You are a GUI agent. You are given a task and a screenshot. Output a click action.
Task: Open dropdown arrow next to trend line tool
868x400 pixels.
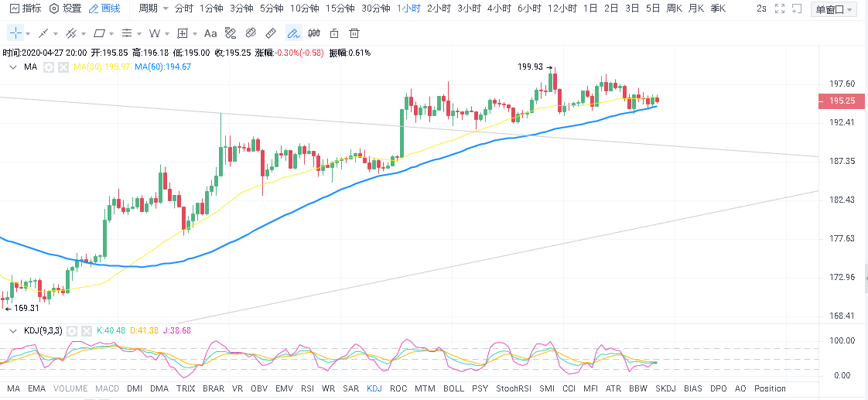click(56, 34)
